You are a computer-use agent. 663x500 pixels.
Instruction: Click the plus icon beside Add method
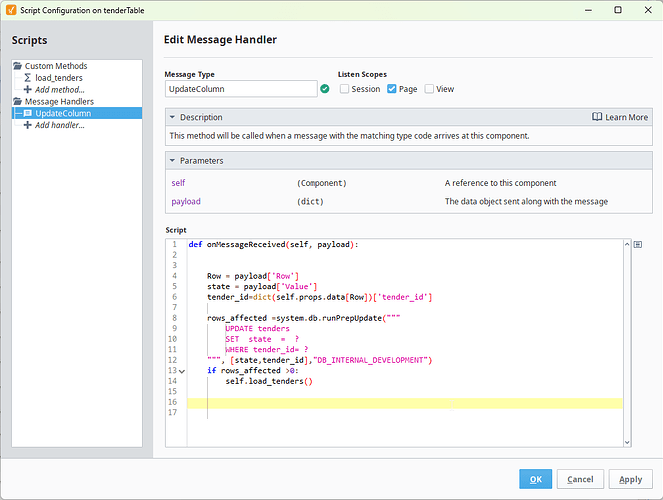click(27, 90)
